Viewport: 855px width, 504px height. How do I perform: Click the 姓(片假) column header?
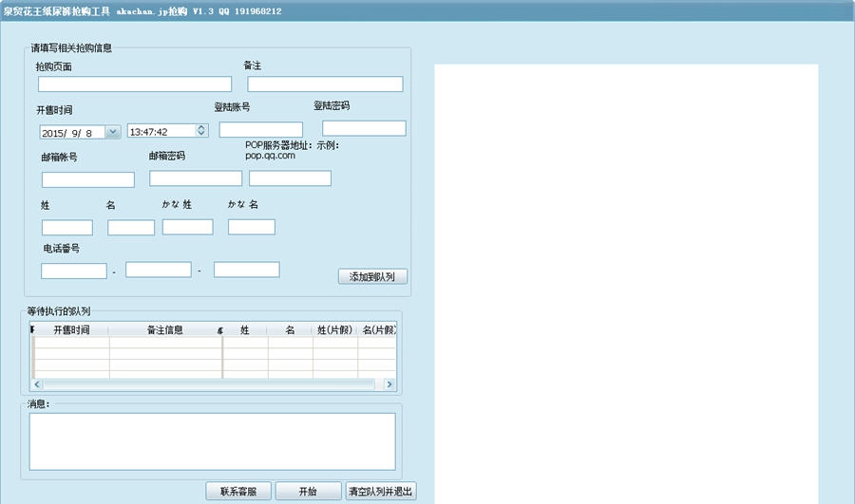334,329
